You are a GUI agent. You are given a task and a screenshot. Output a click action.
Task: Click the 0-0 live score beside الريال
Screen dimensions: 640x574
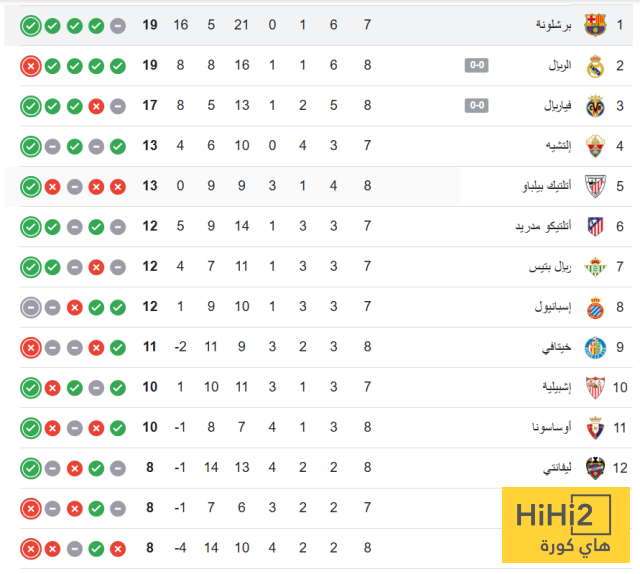click(x=477, y=66)
